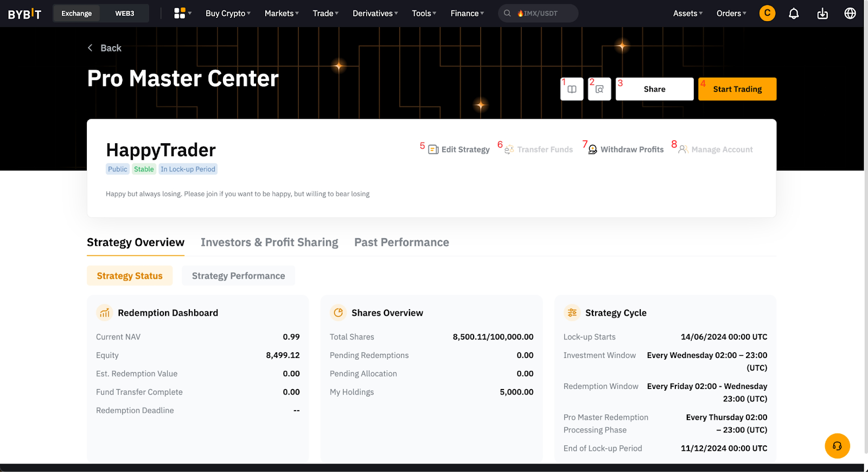Select the Strategy Status view
This screenshot has width=868, height=472.
click(x=130, y=276)
